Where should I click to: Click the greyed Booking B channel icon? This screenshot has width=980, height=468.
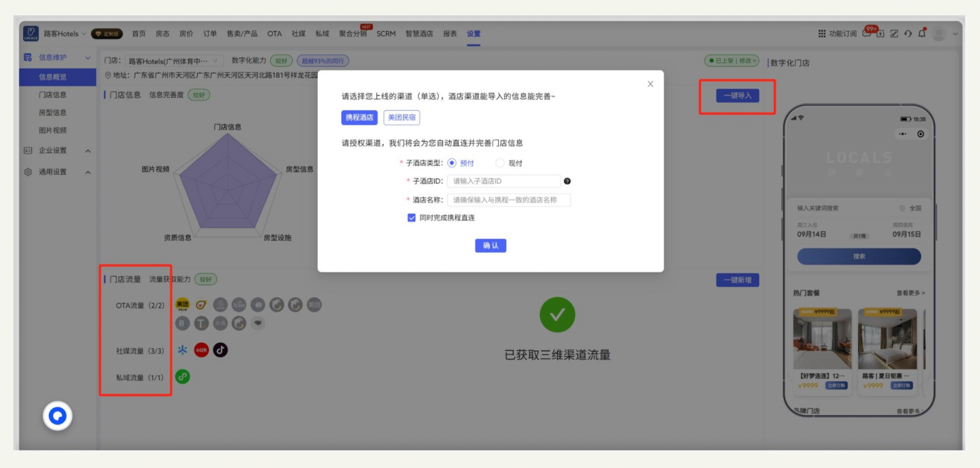pyautogui.click(x=182, y=323)
